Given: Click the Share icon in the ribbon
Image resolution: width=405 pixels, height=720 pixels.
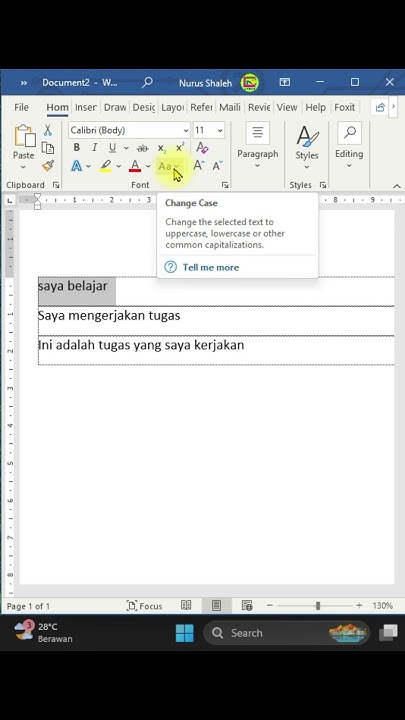Looking at the screenshot, I should tap(380, 107).
